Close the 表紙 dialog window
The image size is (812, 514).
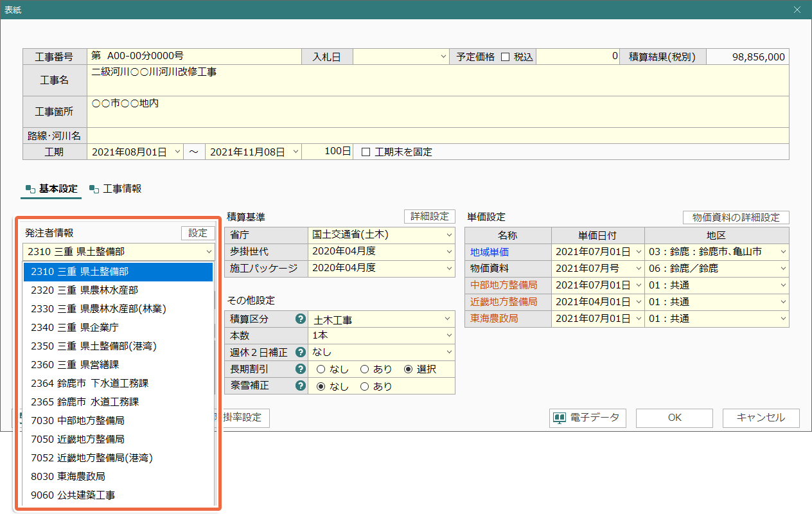[x=797, y=10]
